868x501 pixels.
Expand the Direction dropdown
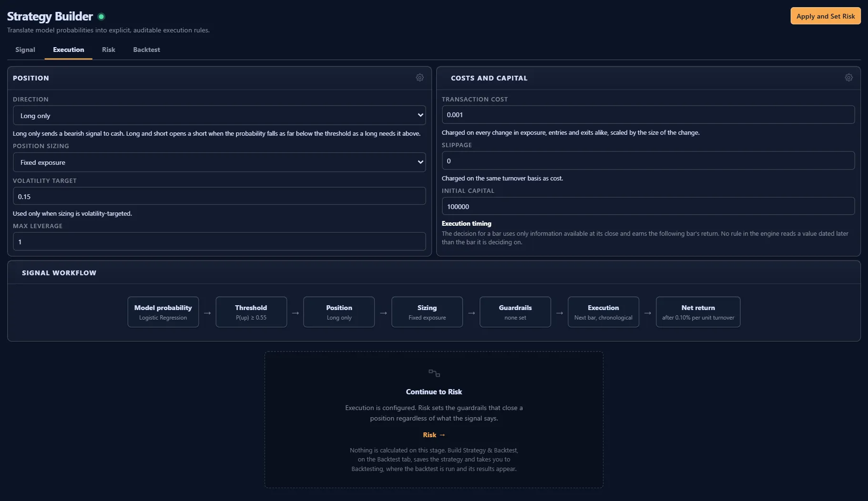pyautogui.click(x=219, y=115)
